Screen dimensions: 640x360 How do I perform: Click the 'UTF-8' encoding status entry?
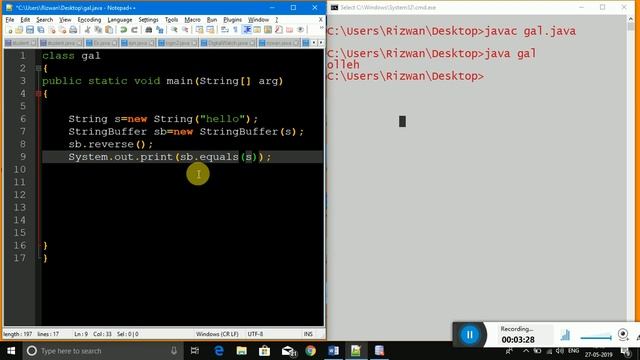[255, 334]
